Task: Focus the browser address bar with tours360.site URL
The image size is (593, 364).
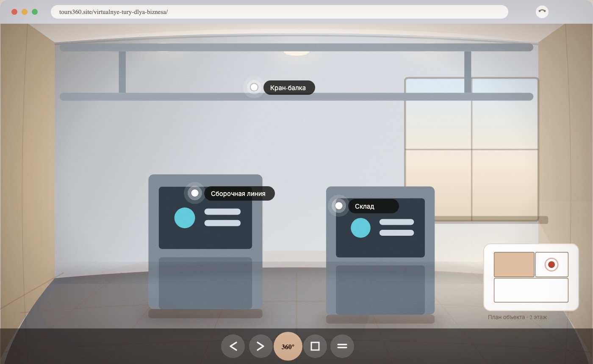Action: (280, 12)
